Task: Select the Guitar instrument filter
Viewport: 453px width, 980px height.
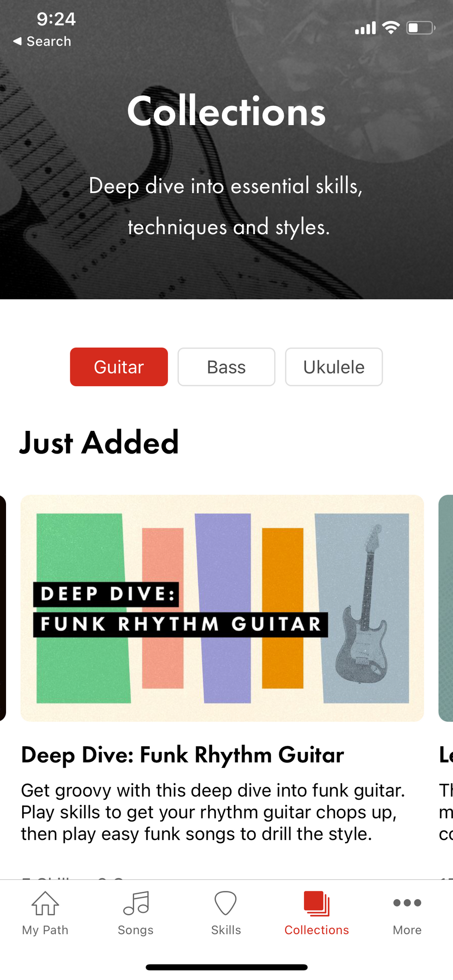Action: (x=119, y=367)
